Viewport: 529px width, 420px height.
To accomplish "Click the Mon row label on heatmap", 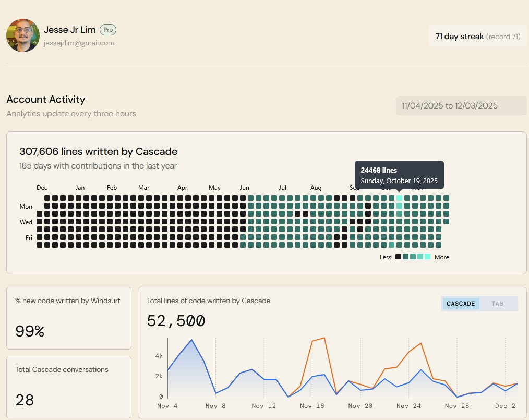I will (26, 206).
